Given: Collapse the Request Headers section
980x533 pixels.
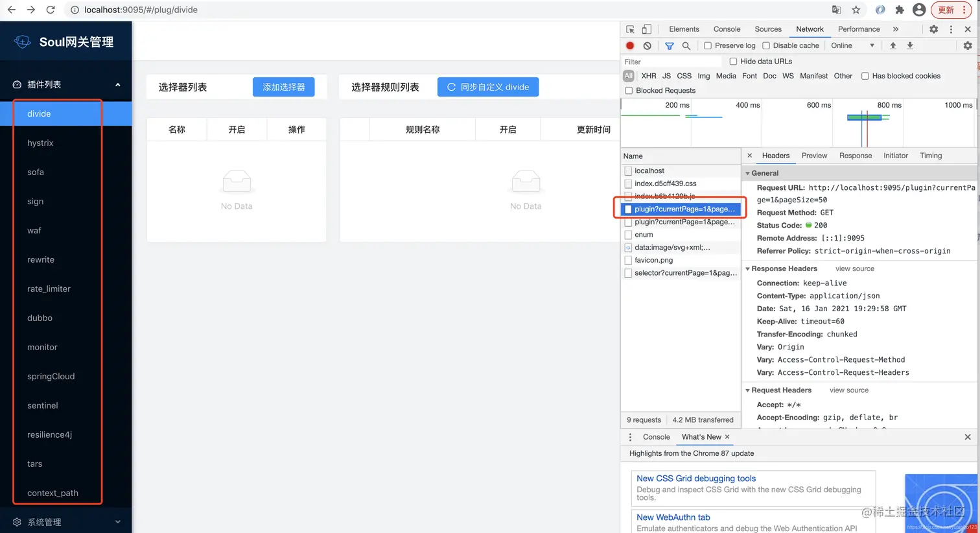Looking at the screenshot, I should tap(747, 390).
